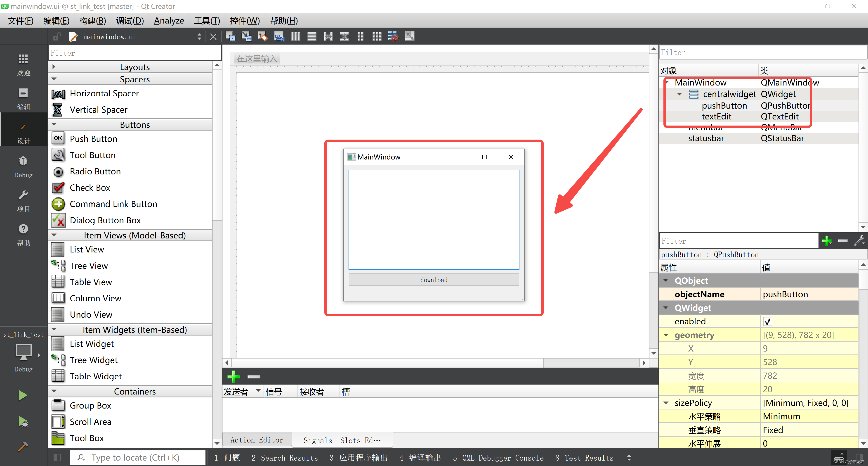Switch to the Action Editor tab
This screenshot has height=466, width=868.
pyautogui.click(x=257, y=440)
